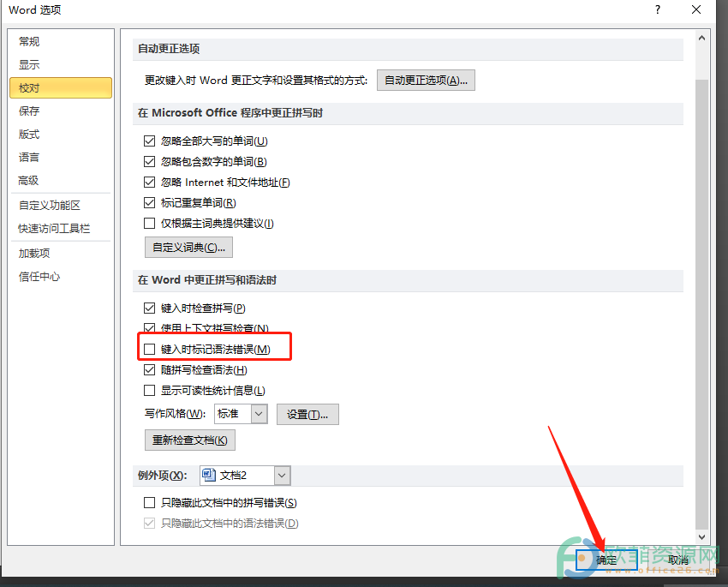728x587 pixels.
Task: Open the help question mark icon
Action: coord(658,9)
